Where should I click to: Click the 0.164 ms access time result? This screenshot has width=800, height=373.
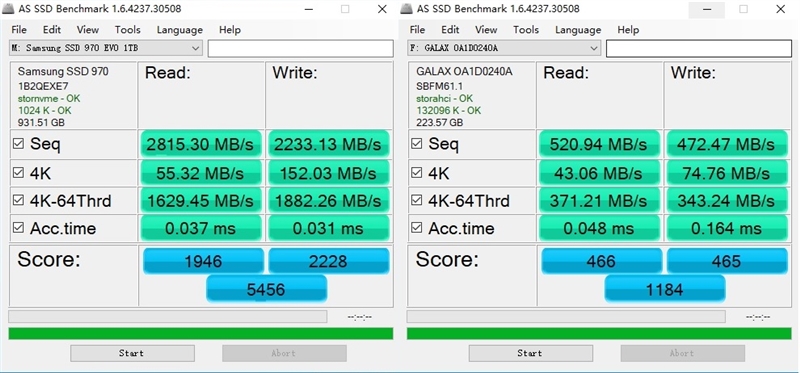click(727, 228)
